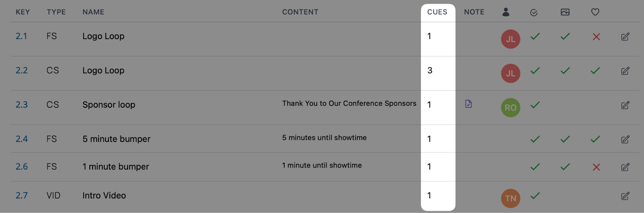Screen dimensions: 644x213
Task: Select the RO avatar on Sponsor loop
Action: click(510, 108)
